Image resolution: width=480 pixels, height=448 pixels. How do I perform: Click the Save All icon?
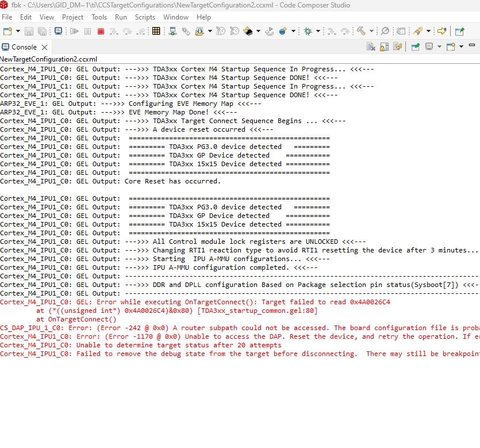(42, 31)
